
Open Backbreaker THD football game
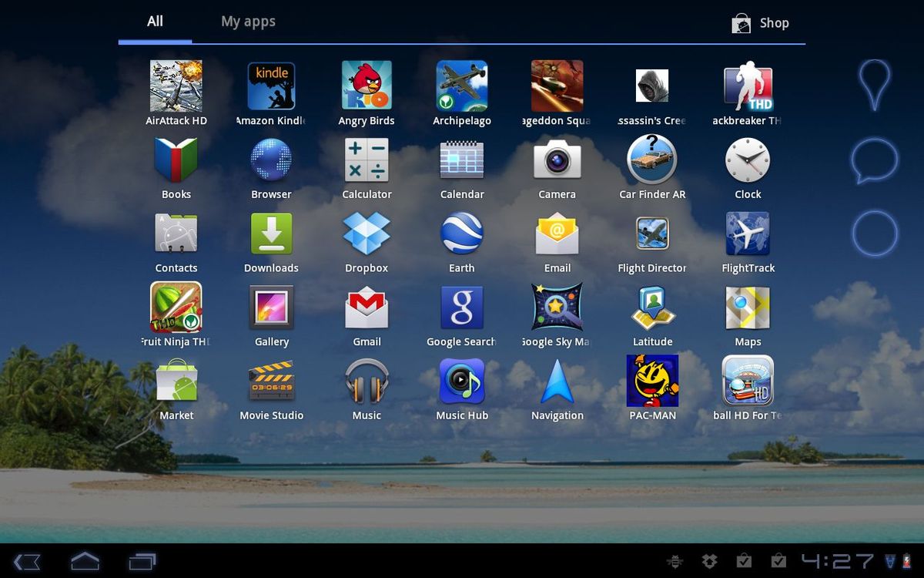[748, 87]
